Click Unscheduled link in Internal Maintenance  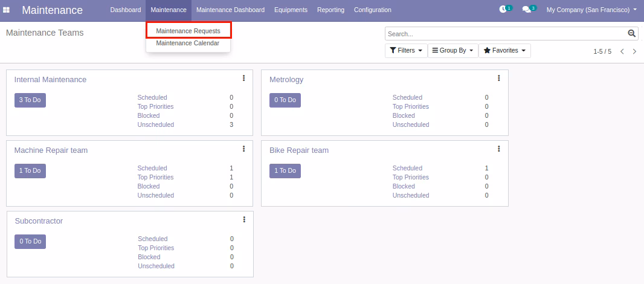[156, 124]
